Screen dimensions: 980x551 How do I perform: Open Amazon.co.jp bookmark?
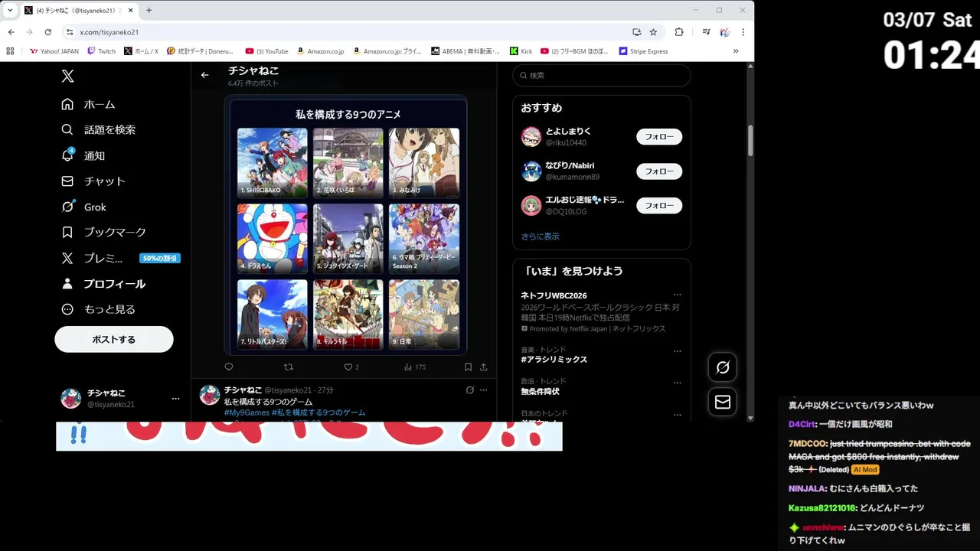(x=320, y=51)
